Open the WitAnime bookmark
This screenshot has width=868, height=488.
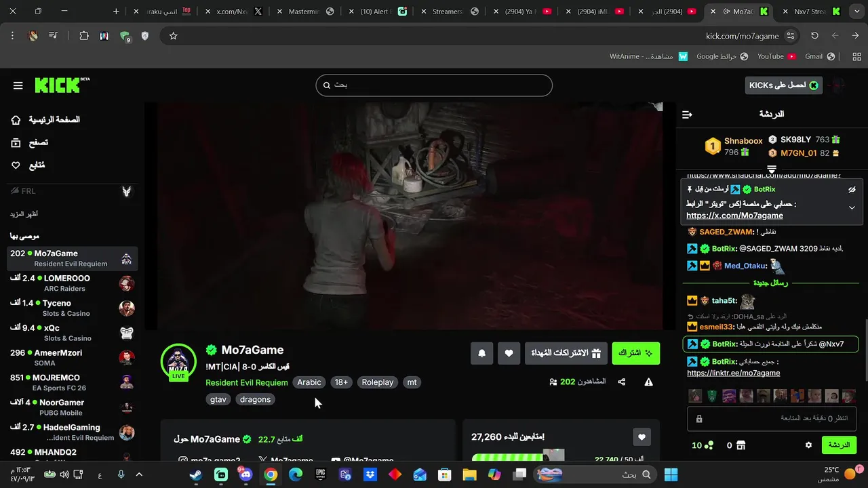(649, 56)
